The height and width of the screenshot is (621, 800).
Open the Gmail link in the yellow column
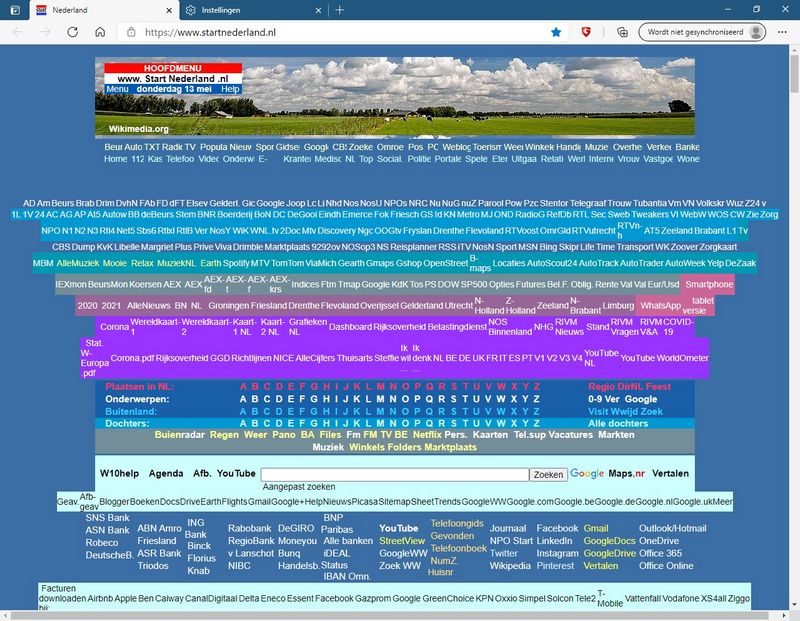[x=596, y=529]
